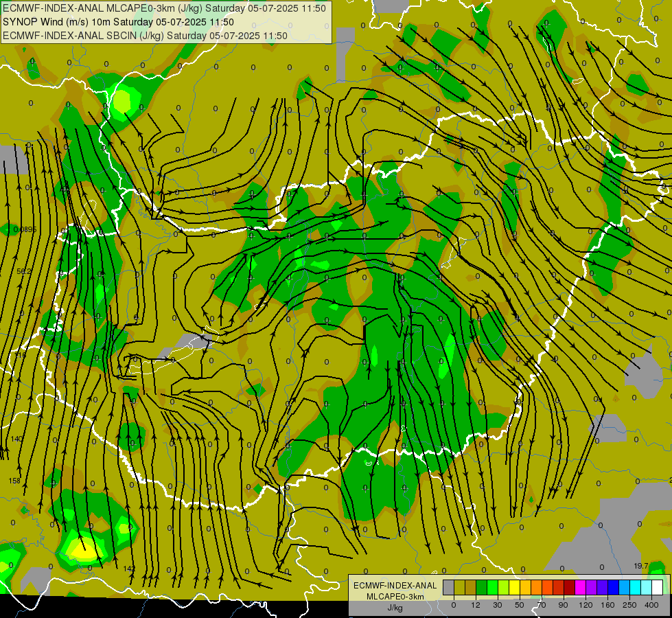Click the SBCIN title line at top

point(145,36)
